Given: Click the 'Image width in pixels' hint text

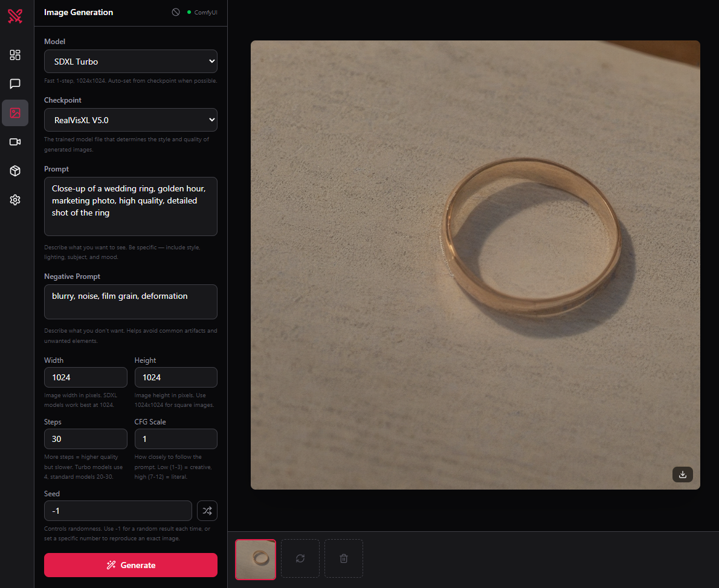Looking at the screenshot, I should (81, 400).
